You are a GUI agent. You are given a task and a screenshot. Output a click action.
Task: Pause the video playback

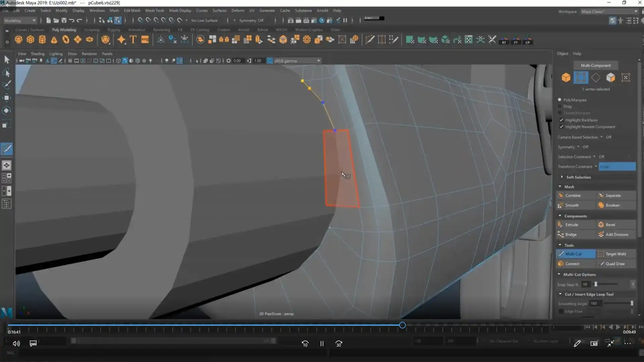click(x=322, y=344)
